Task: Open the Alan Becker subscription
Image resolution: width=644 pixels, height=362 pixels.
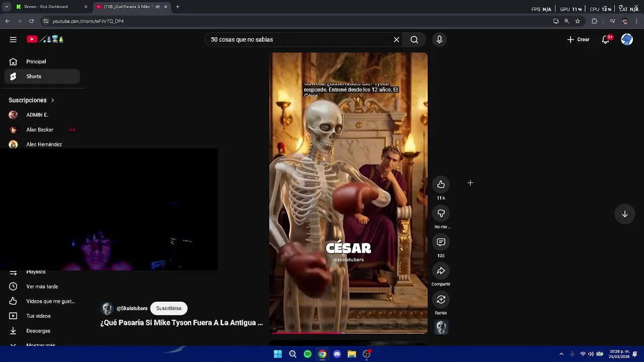Action: click(x=42, y=130)
